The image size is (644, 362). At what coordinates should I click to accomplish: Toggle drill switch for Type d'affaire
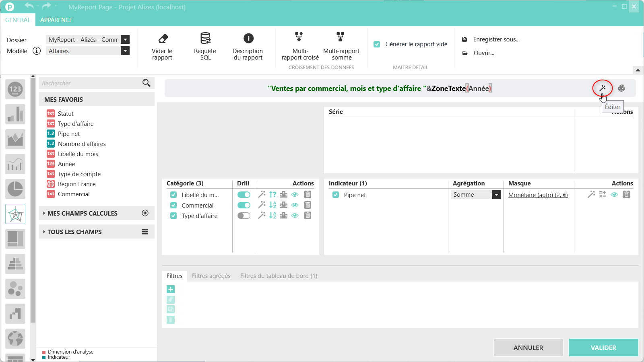[244, 216]
